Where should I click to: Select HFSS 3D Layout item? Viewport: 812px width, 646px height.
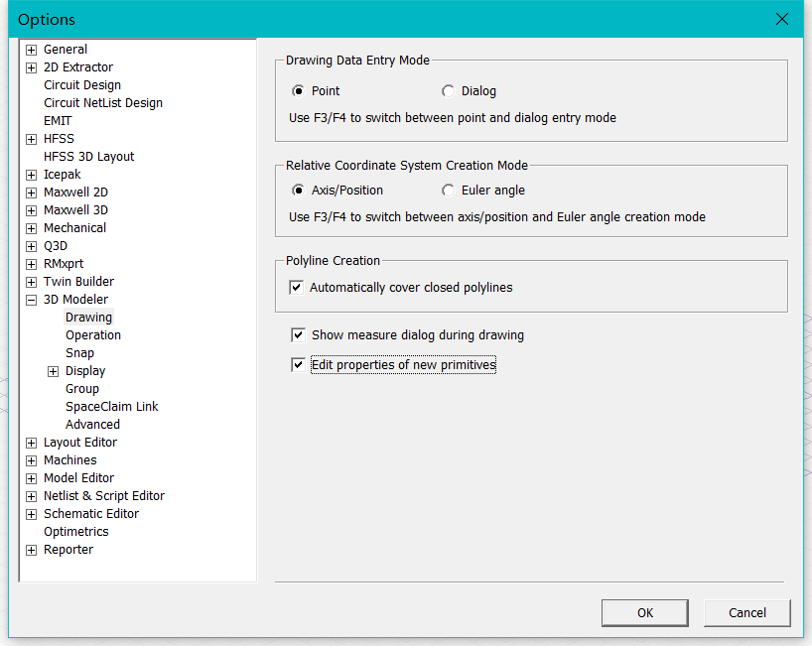click(88, 157)
